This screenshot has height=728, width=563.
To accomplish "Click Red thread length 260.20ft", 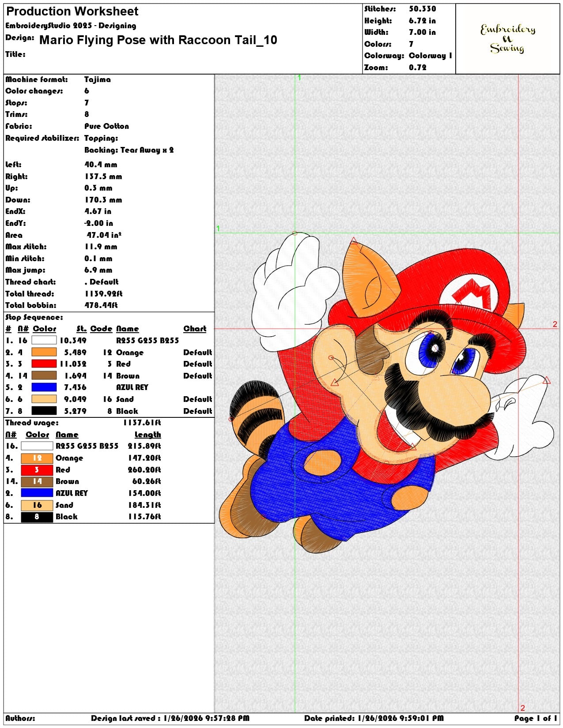I will [144, 469].
